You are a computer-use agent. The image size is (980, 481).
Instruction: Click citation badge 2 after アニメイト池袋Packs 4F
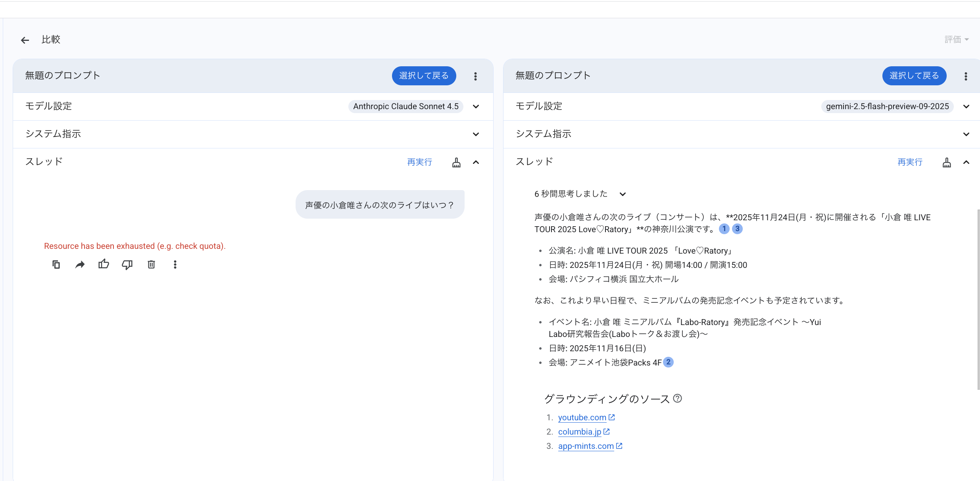669,362
